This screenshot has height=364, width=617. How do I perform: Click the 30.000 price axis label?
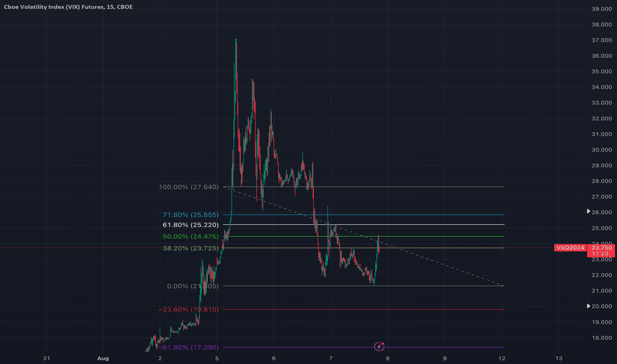602,150
